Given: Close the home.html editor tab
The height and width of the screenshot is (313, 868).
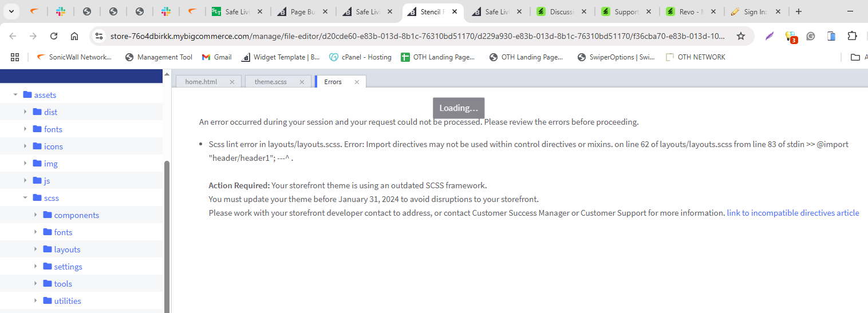Looking at the screenshot, I should (x=232, y=82).
